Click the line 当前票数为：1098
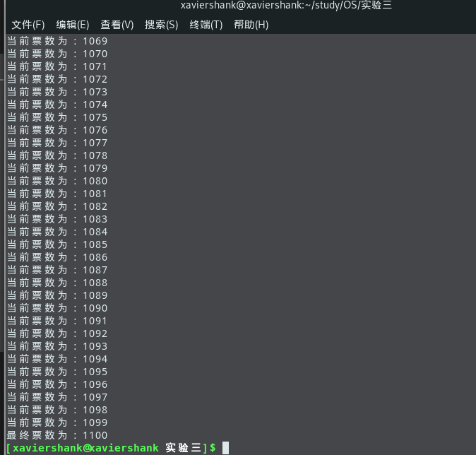 tap(57, 410)
